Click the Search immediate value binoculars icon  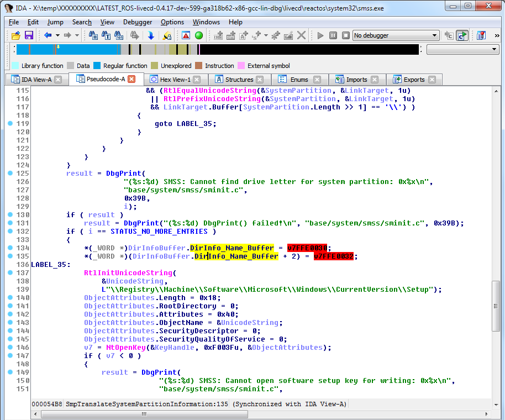(93, 35)
